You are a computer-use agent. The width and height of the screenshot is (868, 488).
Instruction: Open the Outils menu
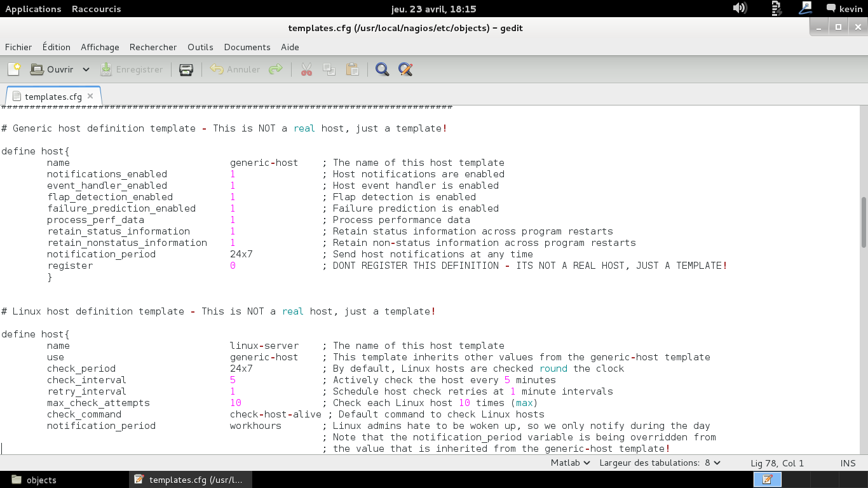(200, 47)
